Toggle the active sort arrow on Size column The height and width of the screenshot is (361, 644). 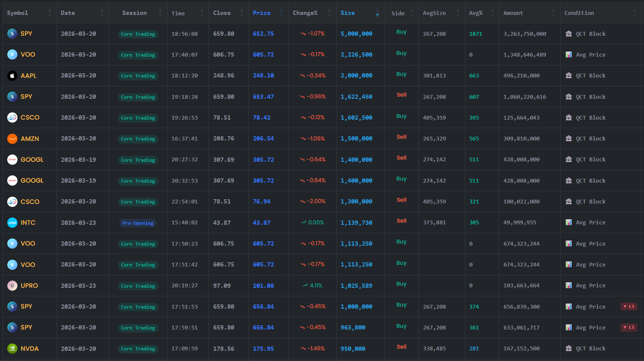377,13
